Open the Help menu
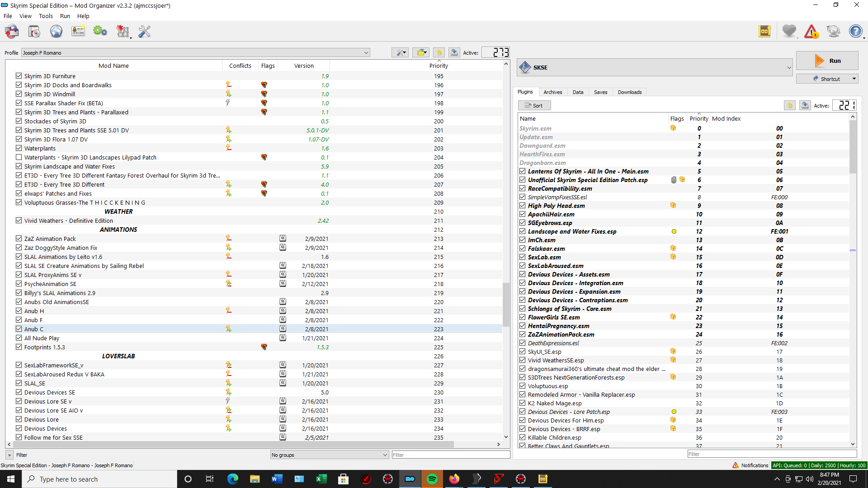 83,16
